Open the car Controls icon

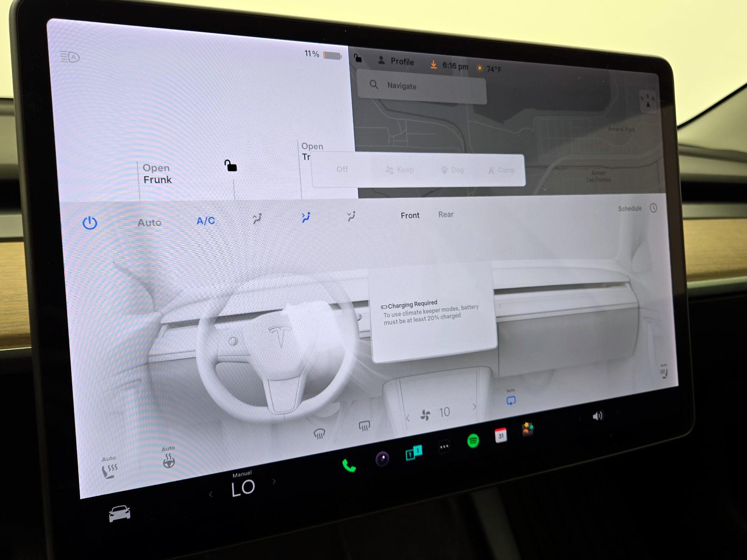[x=120, y=514]
